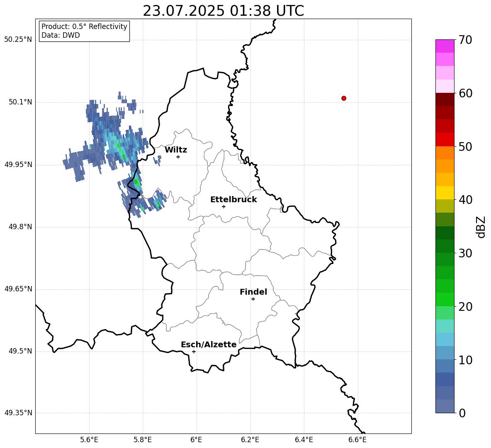Pick the bright green swatch at 20 dBZ

445,299
